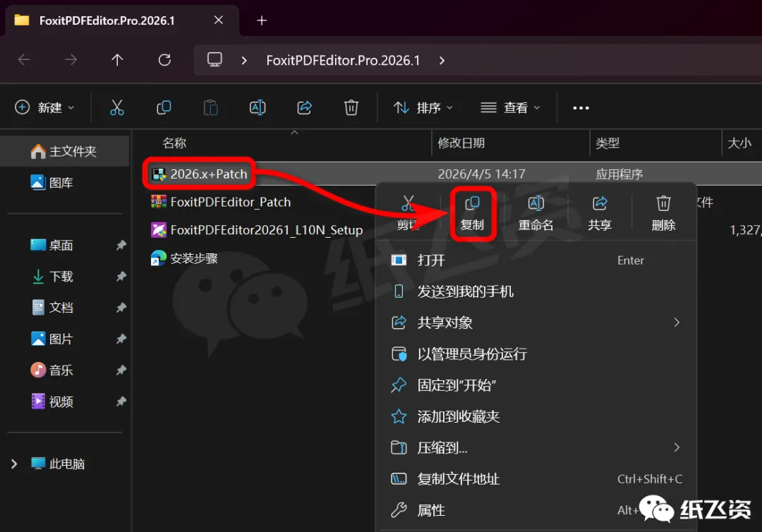Image resolution: width=762 pixels, height=532 pixels.
Task: Open the three-dots See more menu
Action: pos(581,108)
